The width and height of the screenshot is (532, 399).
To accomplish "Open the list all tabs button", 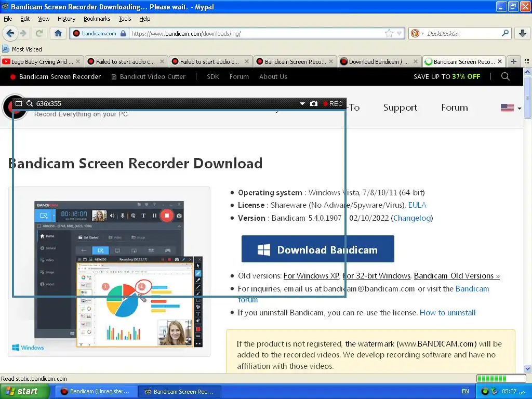I will (527, 61).
